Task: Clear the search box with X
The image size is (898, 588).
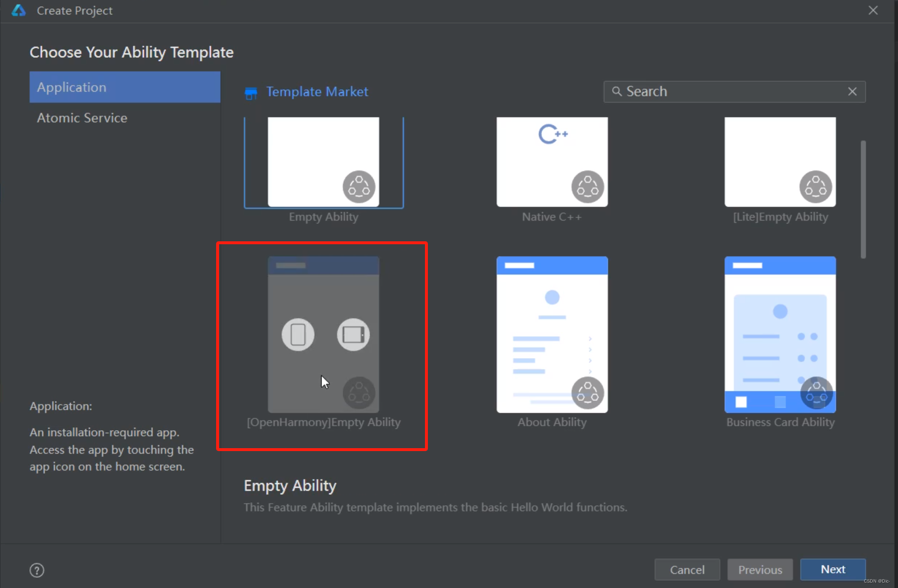Action: click(x=852, y=91)
